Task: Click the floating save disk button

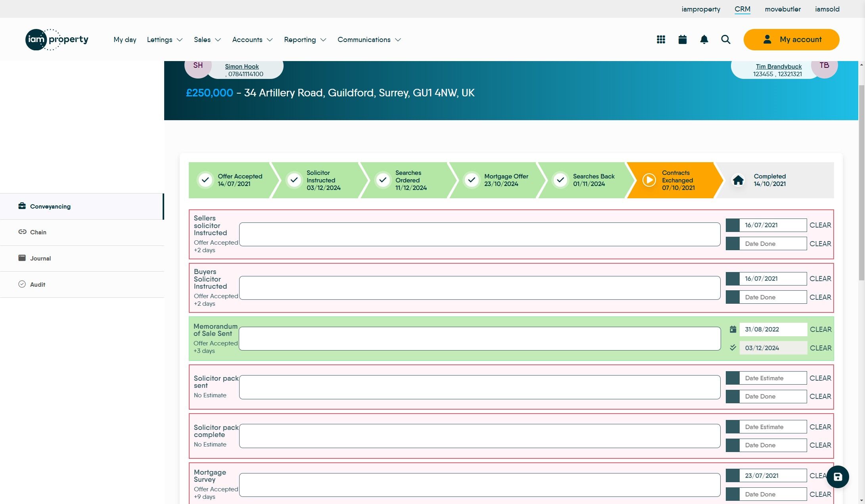Action: click(x=838, y=477)
